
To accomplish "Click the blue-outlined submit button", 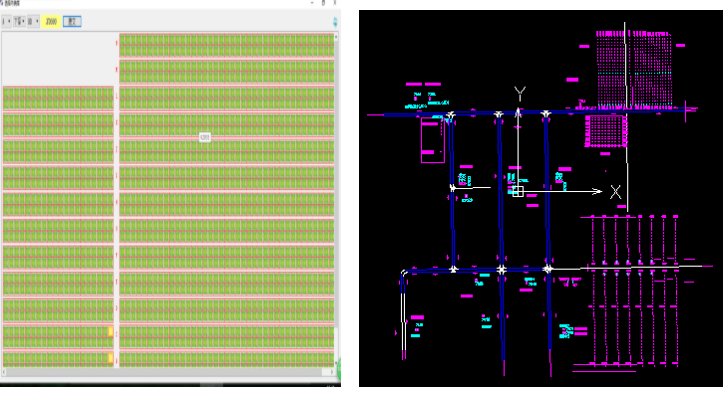I will [x=72, y=22].
